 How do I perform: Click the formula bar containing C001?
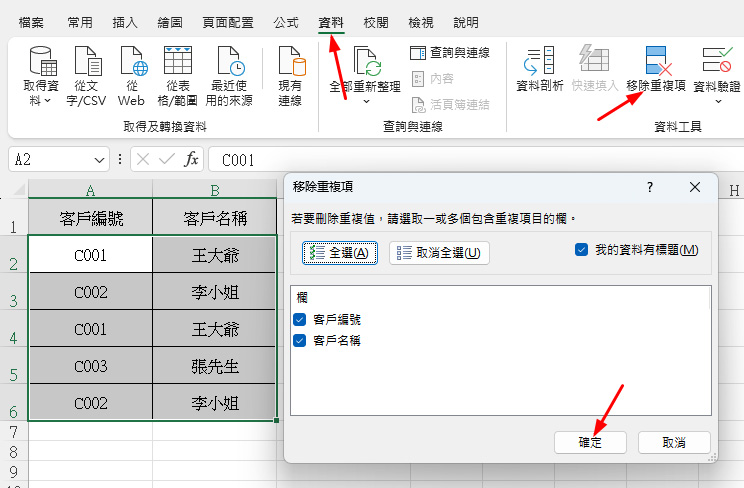tap(476, 160)
